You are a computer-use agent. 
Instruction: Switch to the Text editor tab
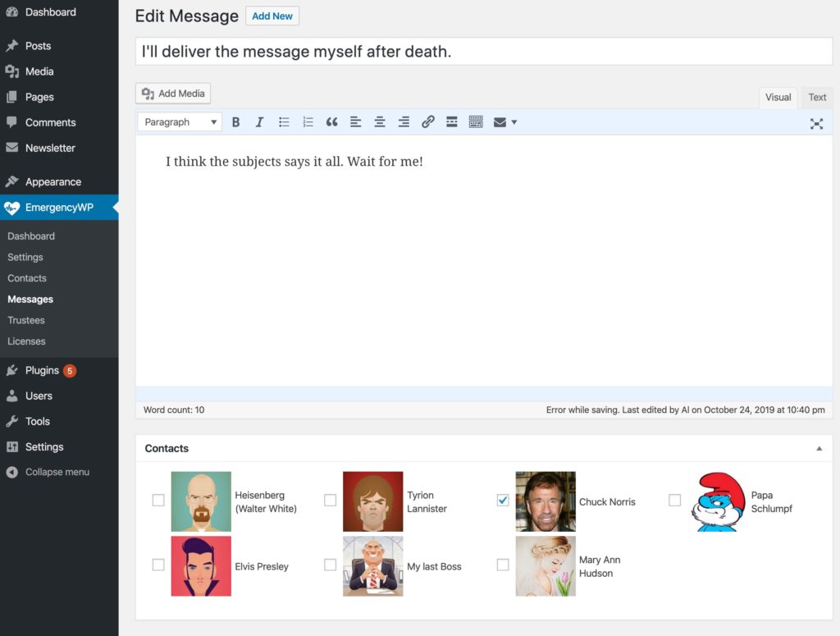tap(817, 98)
